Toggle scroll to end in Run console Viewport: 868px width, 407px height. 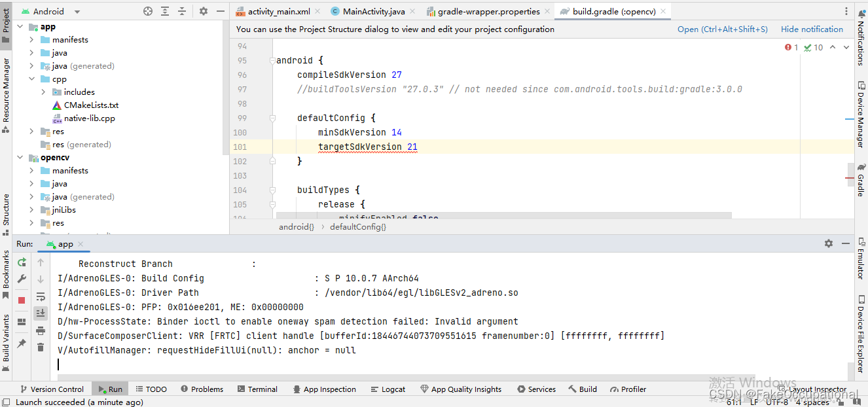click(41, 313)
